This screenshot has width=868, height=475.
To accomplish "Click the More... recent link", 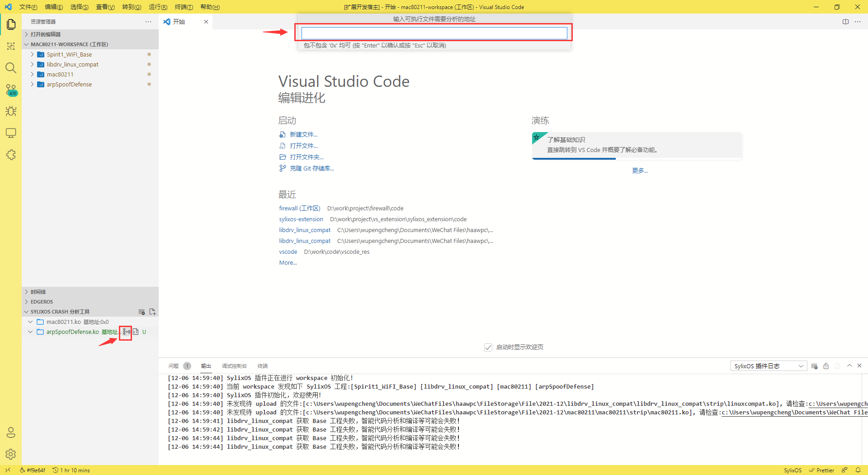I will [x=288, y=262].
